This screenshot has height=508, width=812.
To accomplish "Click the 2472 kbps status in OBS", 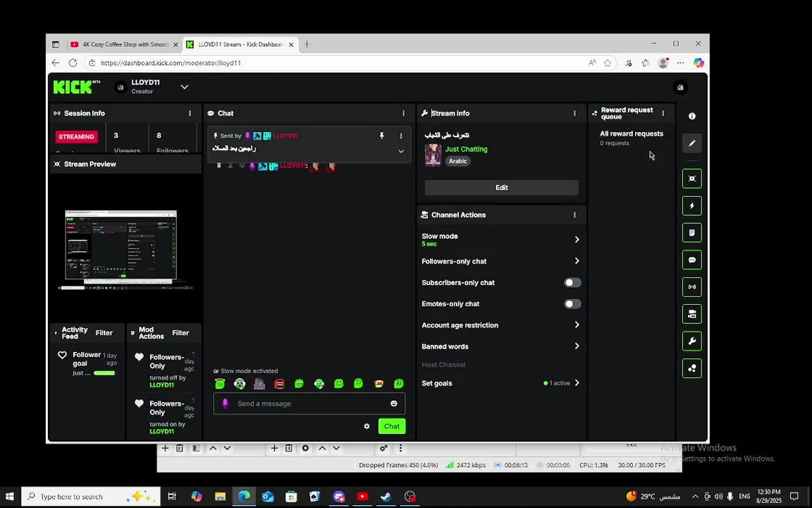I will click(x=465, y=465).
